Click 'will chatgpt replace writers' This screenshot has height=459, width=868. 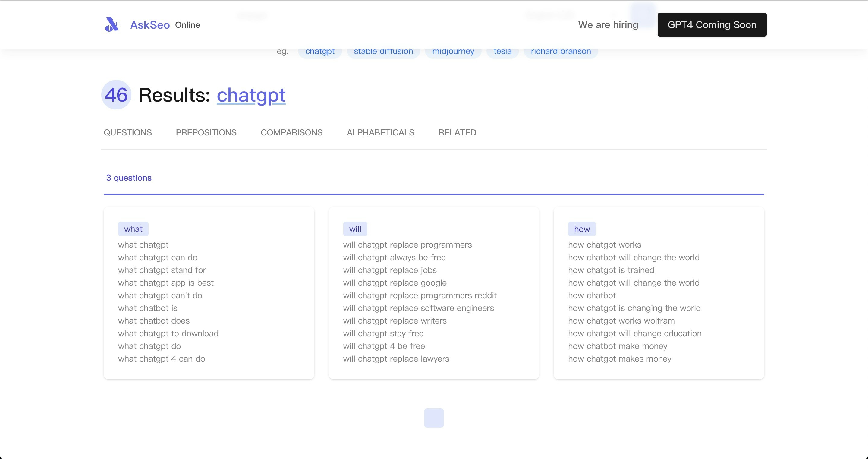pyautogui.click(x=395, y=321)
